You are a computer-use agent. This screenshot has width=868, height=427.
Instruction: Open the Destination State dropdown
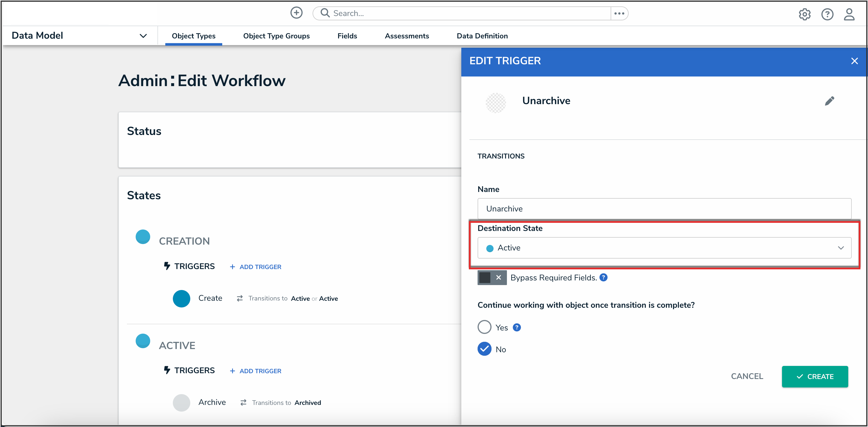pos(664,248)
